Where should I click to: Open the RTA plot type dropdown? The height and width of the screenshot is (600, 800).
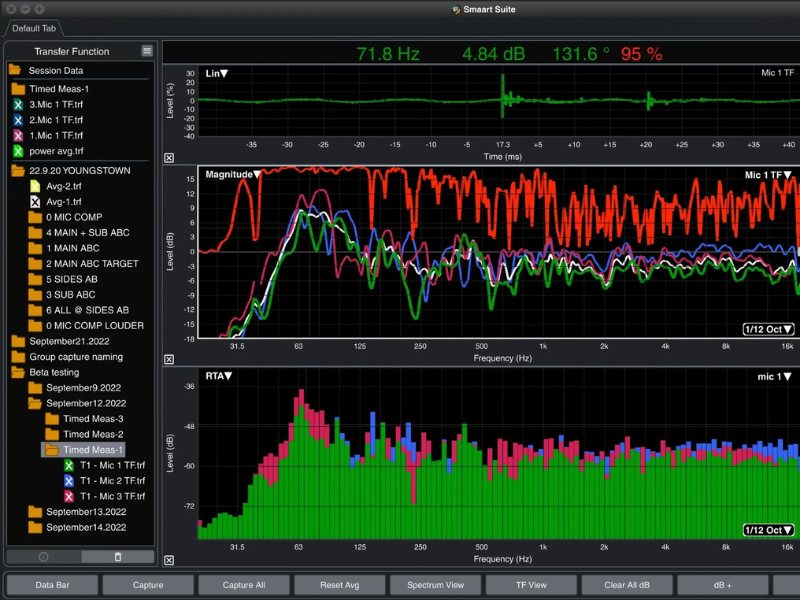[x=219, y=376]
